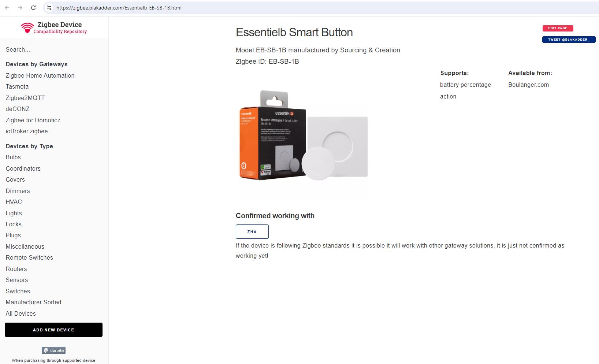
Task: Open the Manufacturer Sorted list
Action: click(34, 302)
